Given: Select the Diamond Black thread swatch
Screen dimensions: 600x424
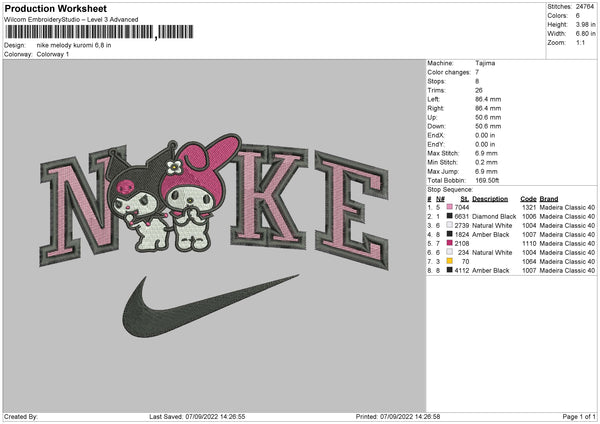Looking at the screenshot, I should click(450, 216).
